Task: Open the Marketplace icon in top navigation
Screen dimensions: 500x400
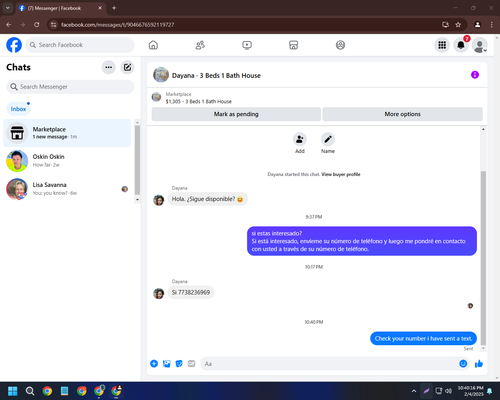Action: 293,45
